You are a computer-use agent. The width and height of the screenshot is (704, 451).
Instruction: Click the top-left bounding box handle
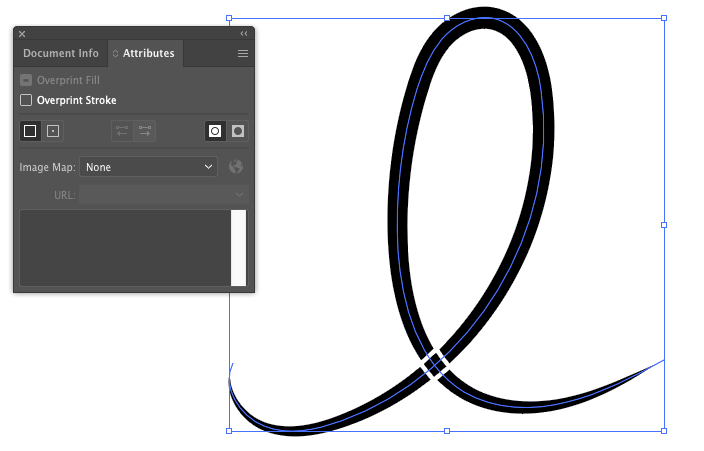229,18
